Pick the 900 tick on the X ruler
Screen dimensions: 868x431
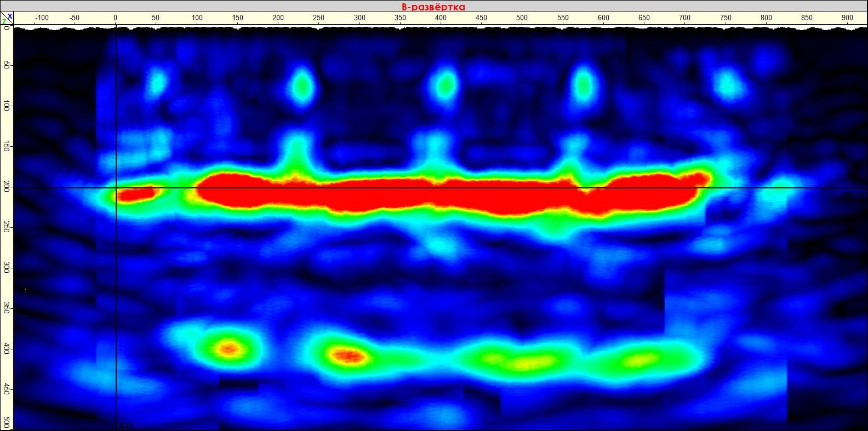[847, 18]
